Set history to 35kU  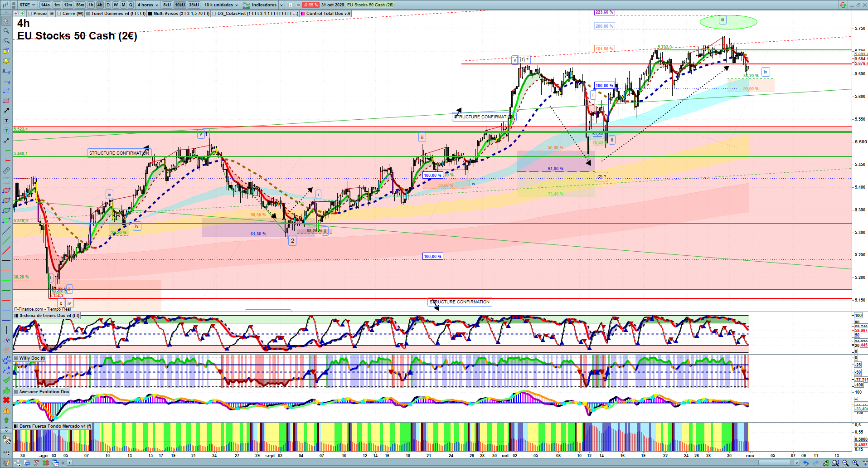(194, 5)
